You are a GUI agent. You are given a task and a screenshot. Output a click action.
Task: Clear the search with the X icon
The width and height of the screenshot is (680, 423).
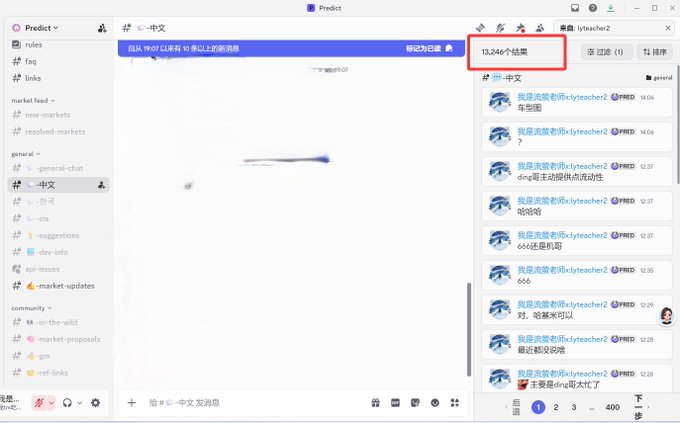tap(668, 28)
